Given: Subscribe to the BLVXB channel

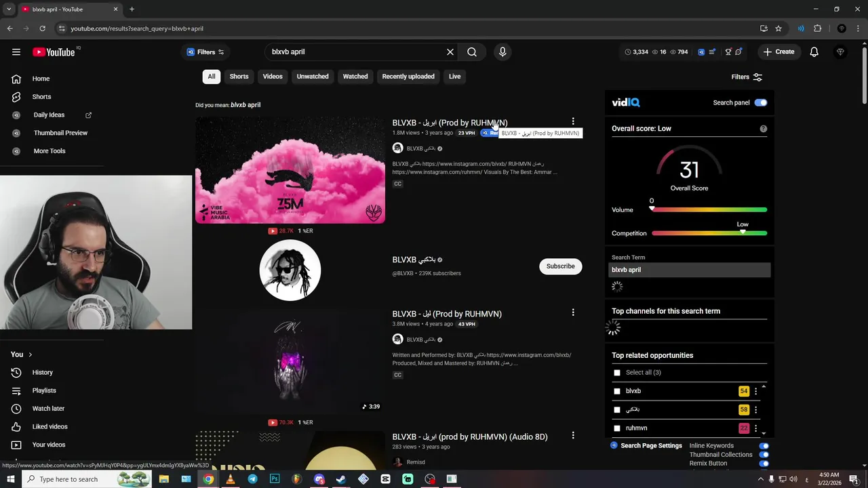Looking at the screenshot, I should 561,266.
